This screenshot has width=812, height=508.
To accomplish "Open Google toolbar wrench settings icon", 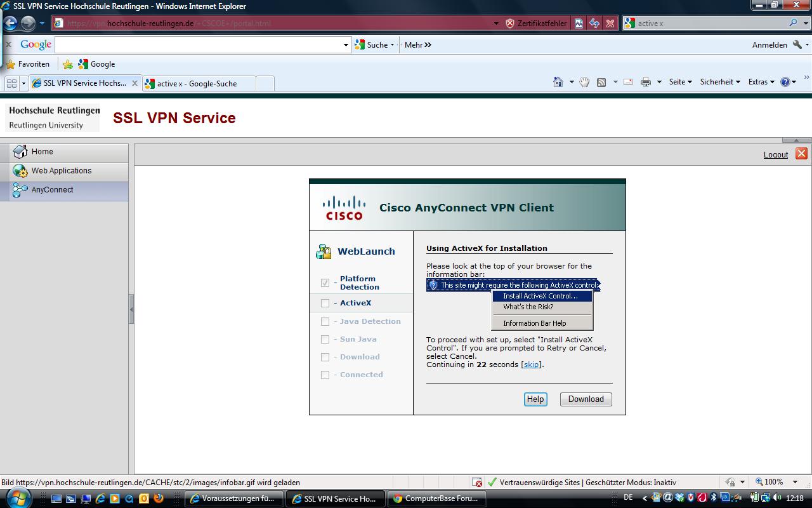I will (797, 45).
